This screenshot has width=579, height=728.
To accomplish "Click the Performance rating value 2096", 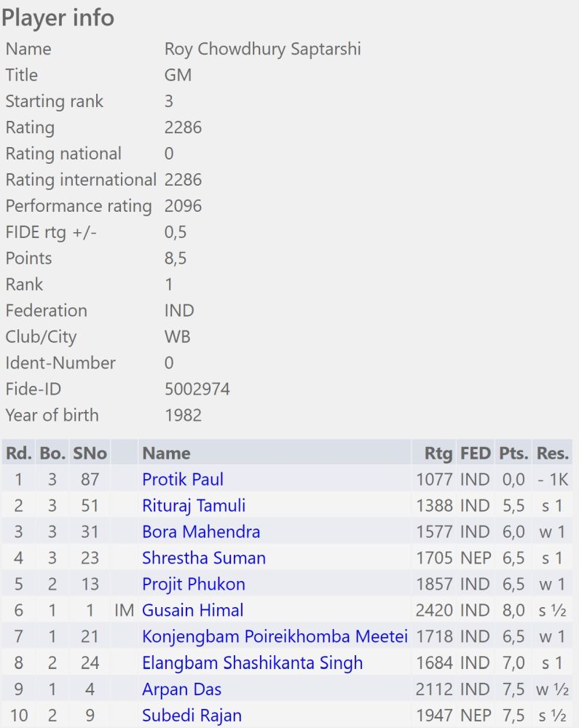I will coord(183,206).
